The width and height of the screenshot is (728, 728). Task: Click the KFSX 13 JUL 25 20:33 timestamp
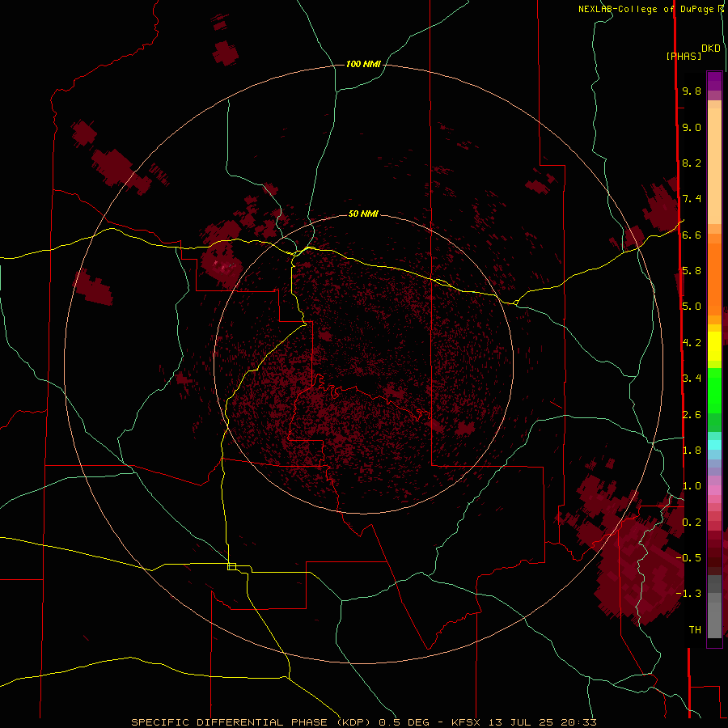pos(524,722)
